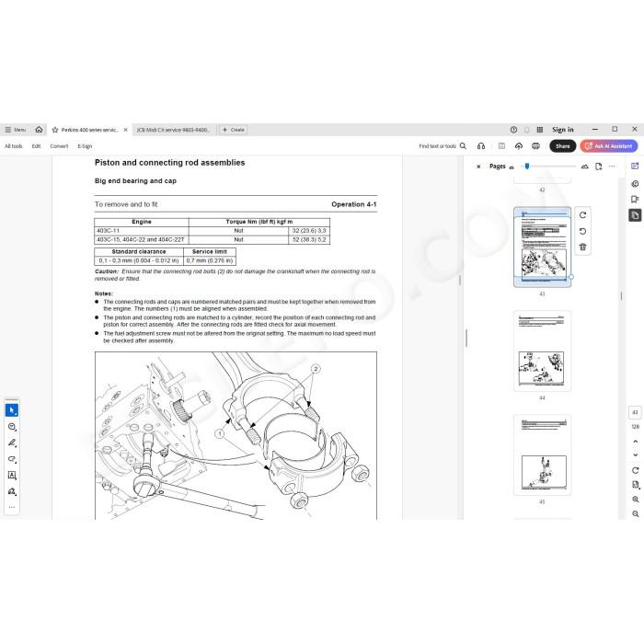Screen dimensions: 644x644
Task: Enlarge thumbnails with large mountain icon
Action: pos(585,167)
